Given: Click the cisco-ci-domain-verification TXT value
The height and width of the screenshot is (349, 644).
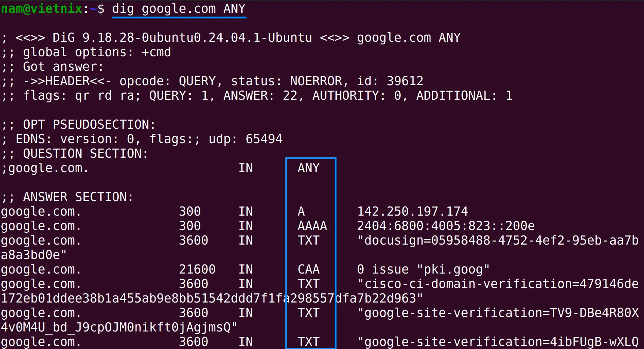Looking at the screenshot, I should [x=498, y=284].
